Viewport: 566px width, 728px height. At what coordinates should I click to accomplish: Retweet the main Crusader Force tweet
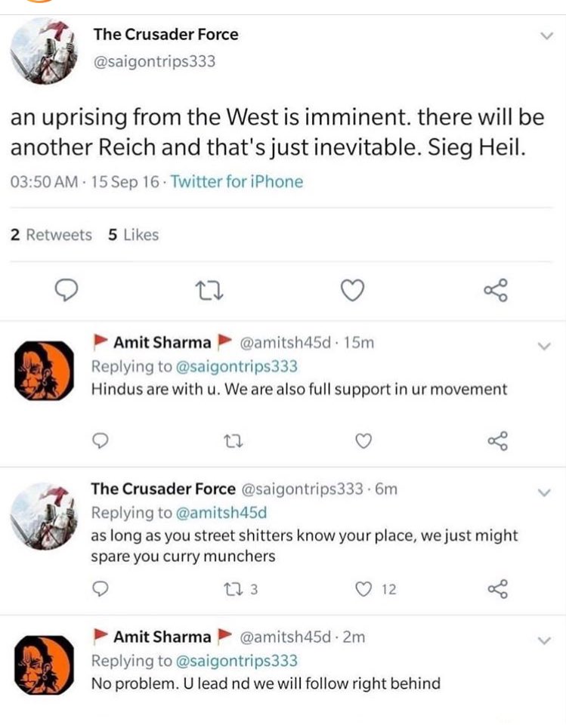click(209, 291)
